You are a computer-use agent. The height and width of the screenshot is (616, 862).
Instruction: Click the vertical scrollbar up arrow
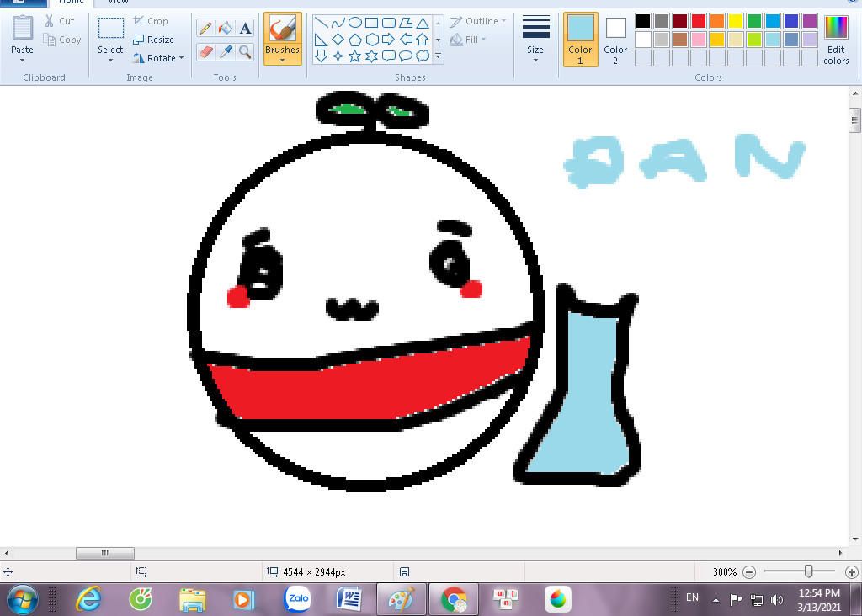[855, 93]
